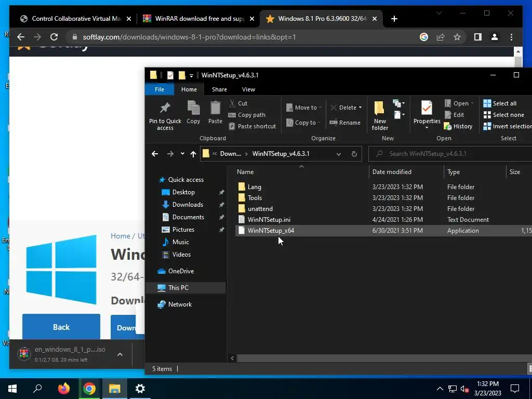Switch to the Share ribbon tab

219,89
